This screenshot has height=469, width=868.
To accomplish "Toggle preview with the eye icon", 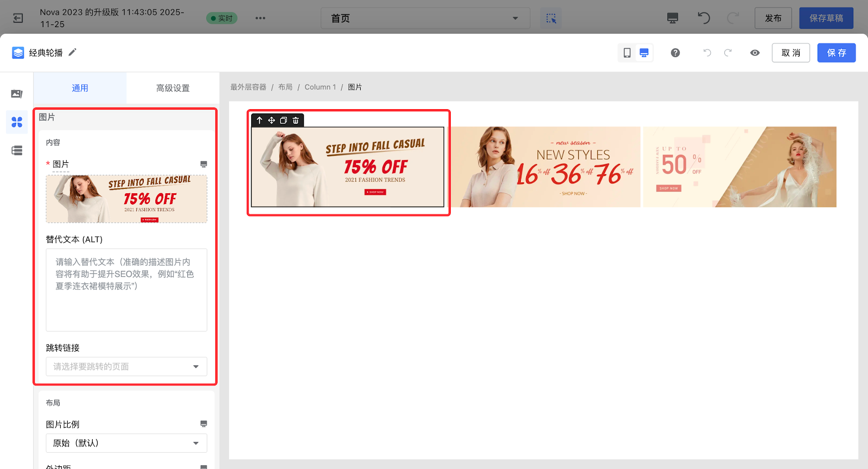I will (755, 53).
